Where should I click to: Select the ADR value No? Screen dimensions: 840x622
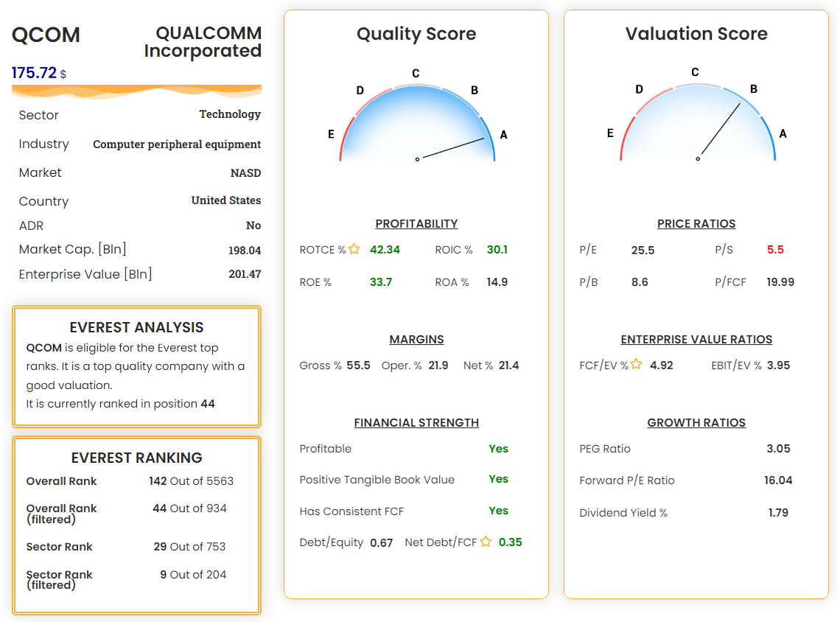pos(253,226)
